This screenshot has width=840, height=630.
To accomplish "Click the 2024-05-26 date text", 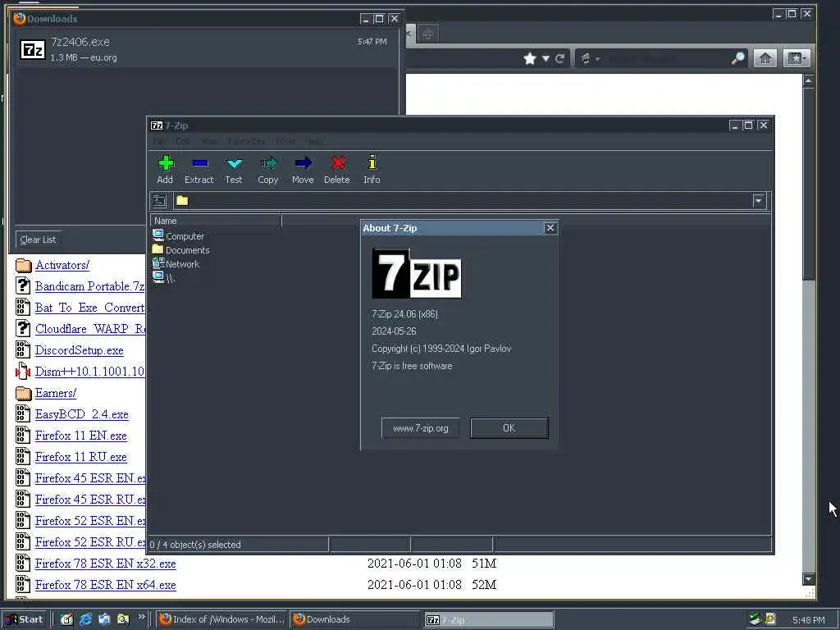I will tap(394, 331).
